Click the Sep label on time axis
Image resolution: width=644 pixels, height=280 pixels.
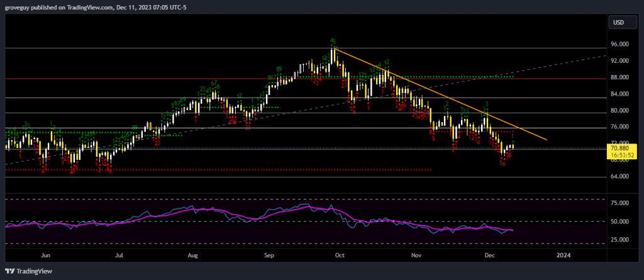[269, 255]
